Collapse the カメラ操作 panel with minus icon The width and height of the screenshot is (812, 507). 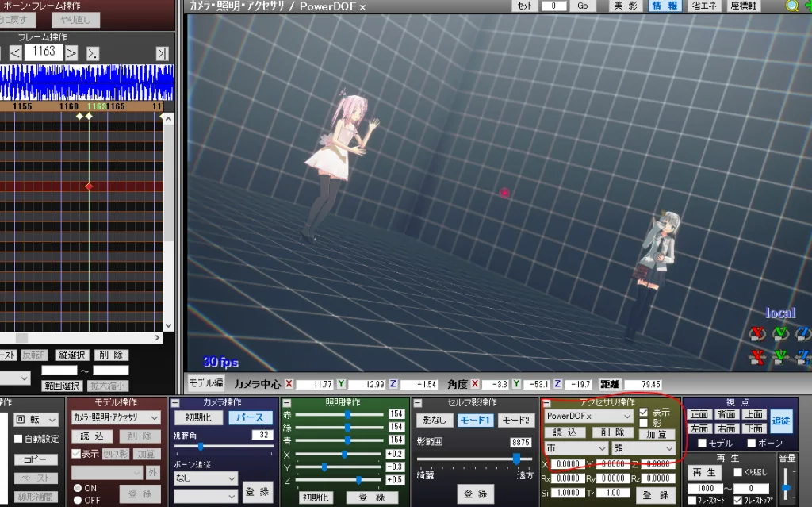pyautogui.click(x=175, y=403)
